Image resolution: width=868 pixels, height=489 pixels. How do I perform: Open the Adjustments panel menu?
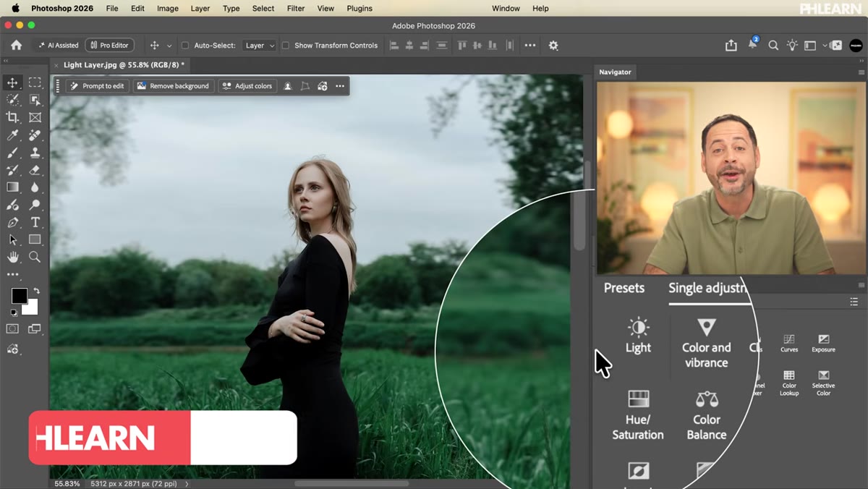click(861, 285)
